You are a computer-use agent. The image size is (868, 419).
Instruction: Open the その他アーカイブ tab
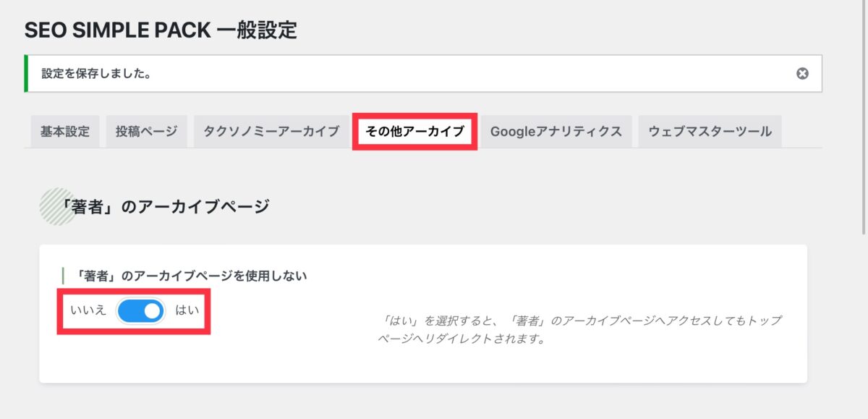[414, 132]
